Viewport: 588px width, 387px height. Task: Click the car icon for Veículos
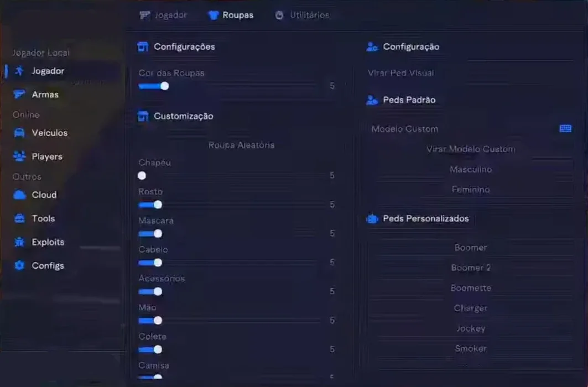coord(19,133)
